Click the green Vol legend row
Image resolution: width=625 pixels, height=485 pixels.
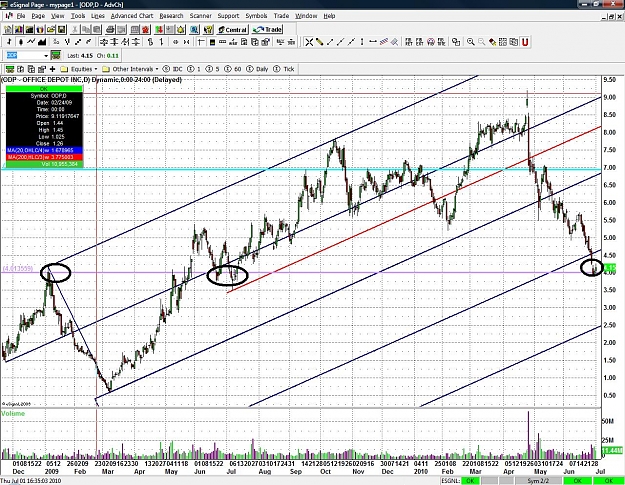click(44, 164)
